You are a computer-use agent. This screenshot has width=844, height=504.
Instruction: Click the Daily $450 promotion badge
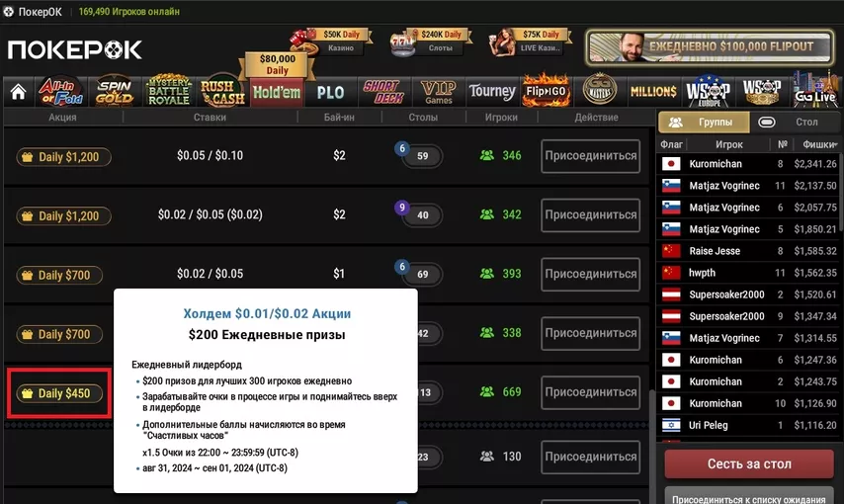[x=59, y=393]
